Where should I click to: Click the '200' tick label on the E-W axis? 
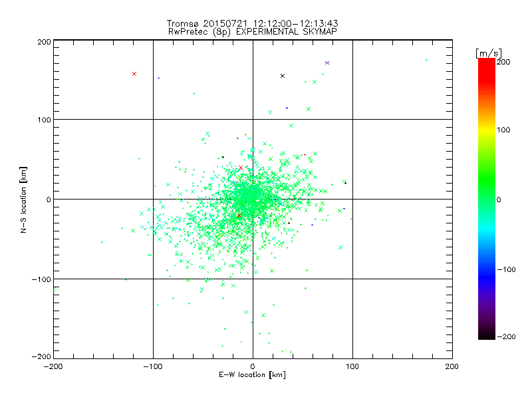coord(452,366)
